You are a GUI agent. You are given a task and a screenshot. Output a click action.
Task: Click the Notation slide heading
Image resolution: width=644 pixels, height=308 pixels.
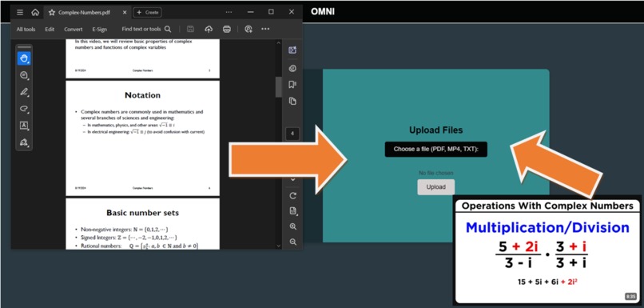[142, 95]
